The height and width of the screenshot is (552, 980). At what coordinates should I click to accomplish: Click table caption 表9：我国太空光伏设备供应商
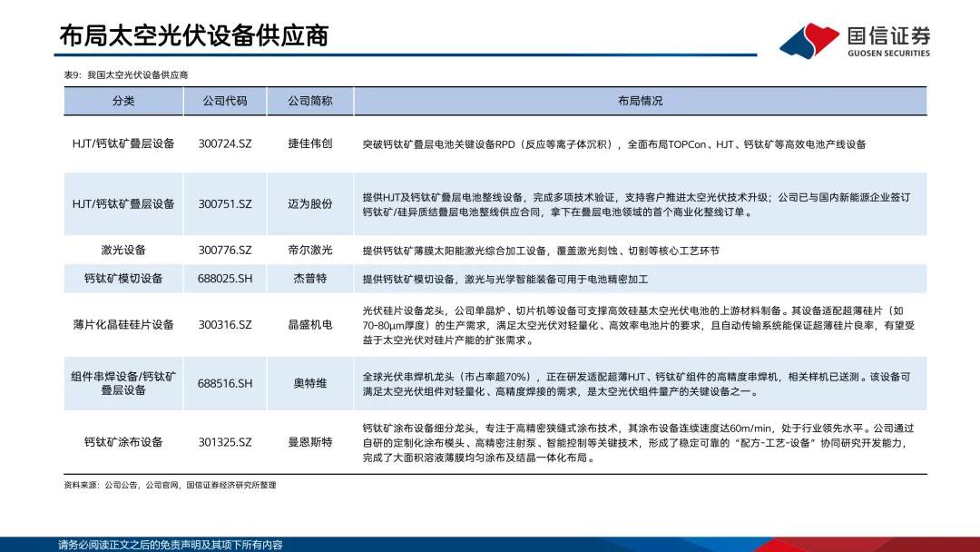click(125, 75)
